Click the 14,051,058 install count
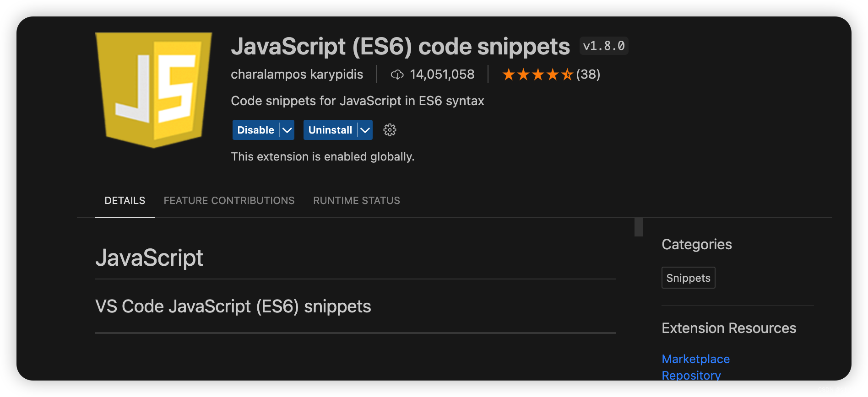 (x=442, y=74)
